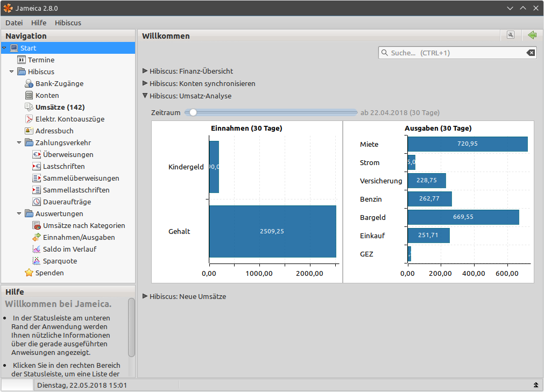Click the Sammelüberweisungen icon
This screenshot has width=544, height=392.
tap(37, 178)
